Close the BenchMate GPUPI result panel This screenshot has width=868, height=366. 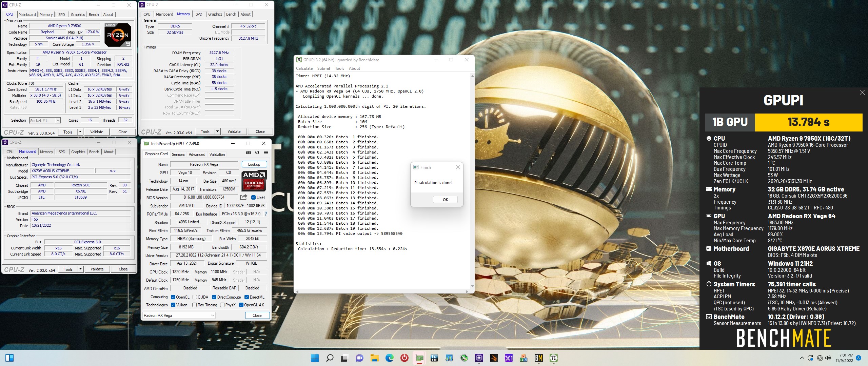862,93
